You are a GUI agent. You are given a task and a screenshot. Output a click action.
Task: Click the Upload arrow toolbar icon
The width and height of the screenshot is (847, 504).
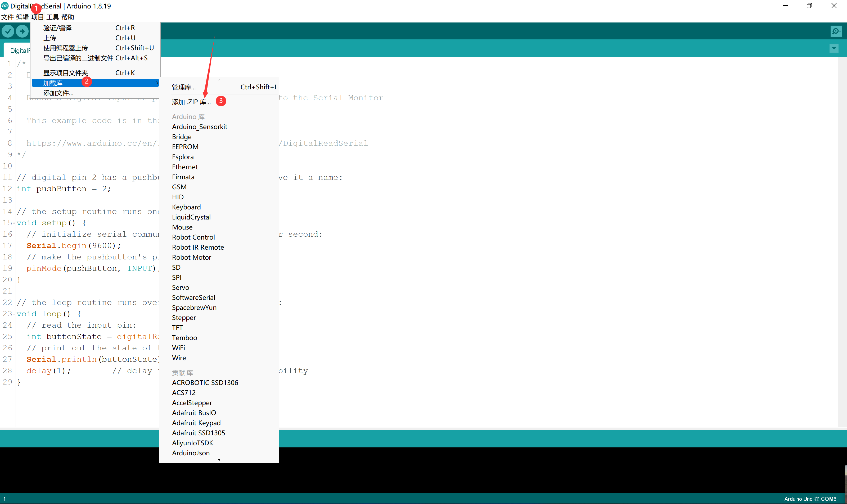22,31
